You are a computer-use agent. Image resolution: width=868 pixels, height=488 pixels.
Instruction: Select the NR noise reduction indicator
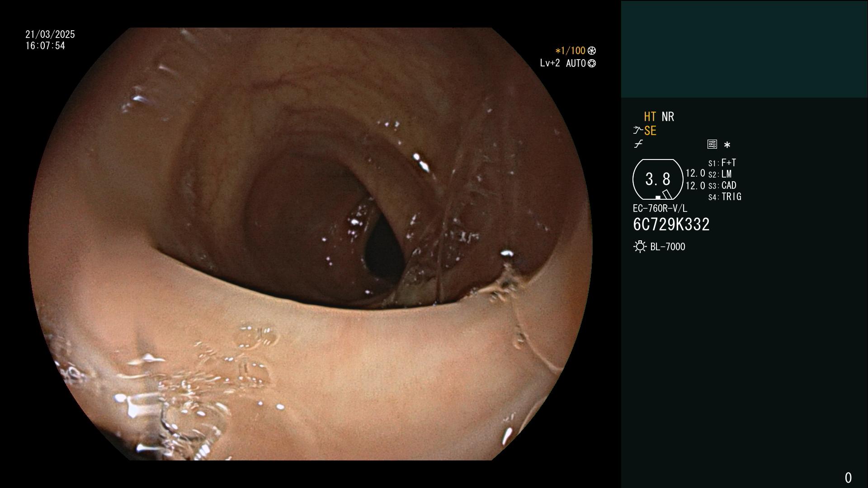pyautogui.click(x=668, y=117)
